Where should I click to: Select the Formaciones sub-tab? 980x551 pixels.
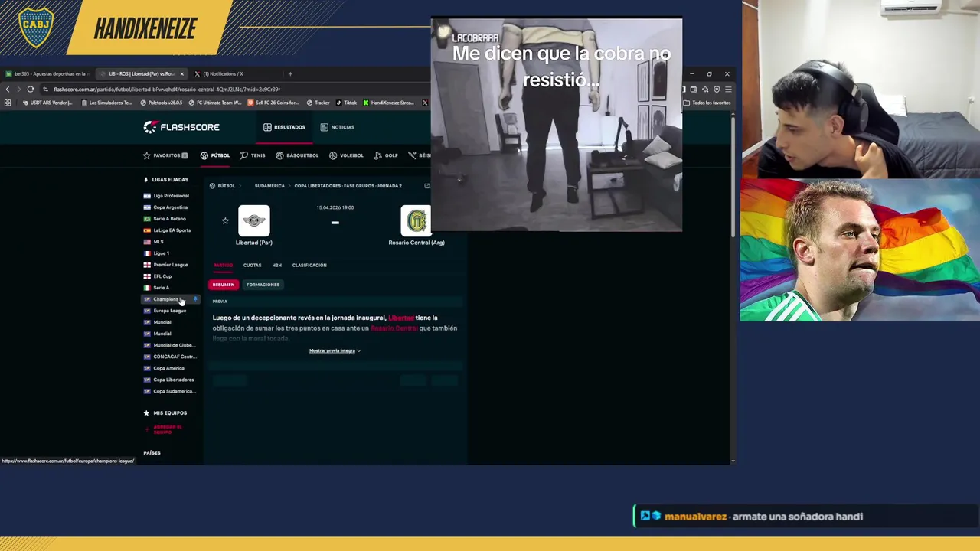click(x=263, y=285)
